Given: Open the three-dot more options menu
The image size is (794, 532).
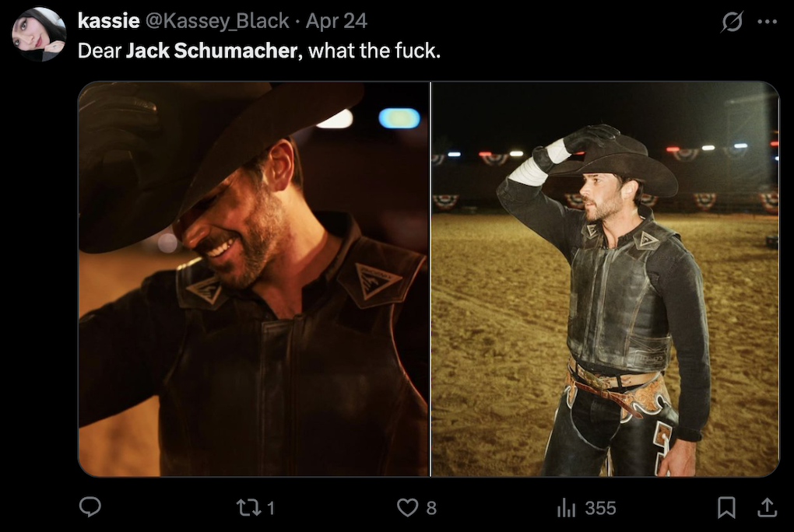Looking at the screenshot, I should click(x=767, y=22).
